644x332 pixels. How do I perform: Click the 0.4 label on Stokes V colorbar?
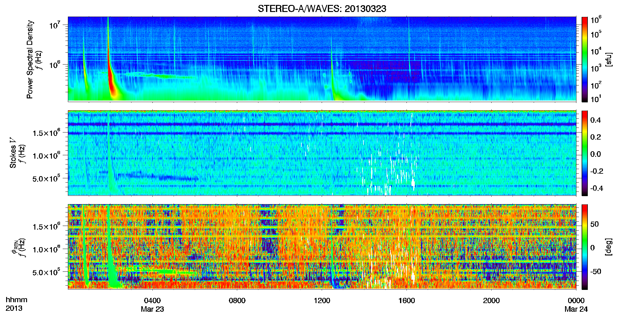595,120
